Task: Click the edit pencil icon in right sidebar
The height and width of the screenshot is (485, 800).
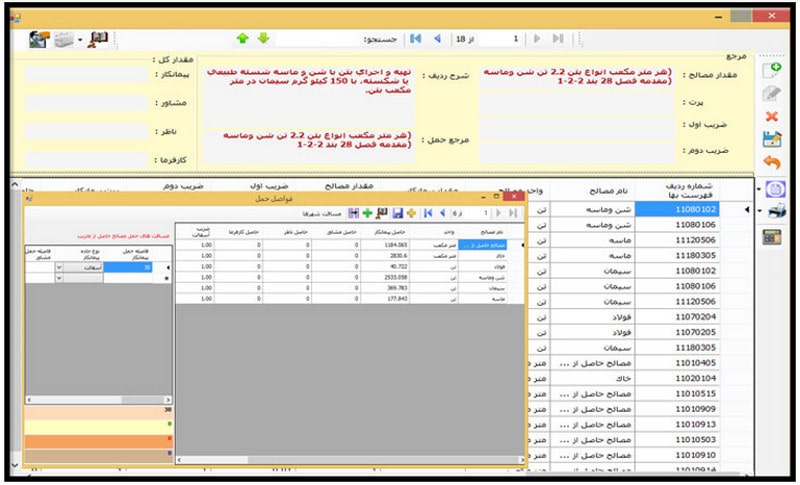Action: [772, 93]
